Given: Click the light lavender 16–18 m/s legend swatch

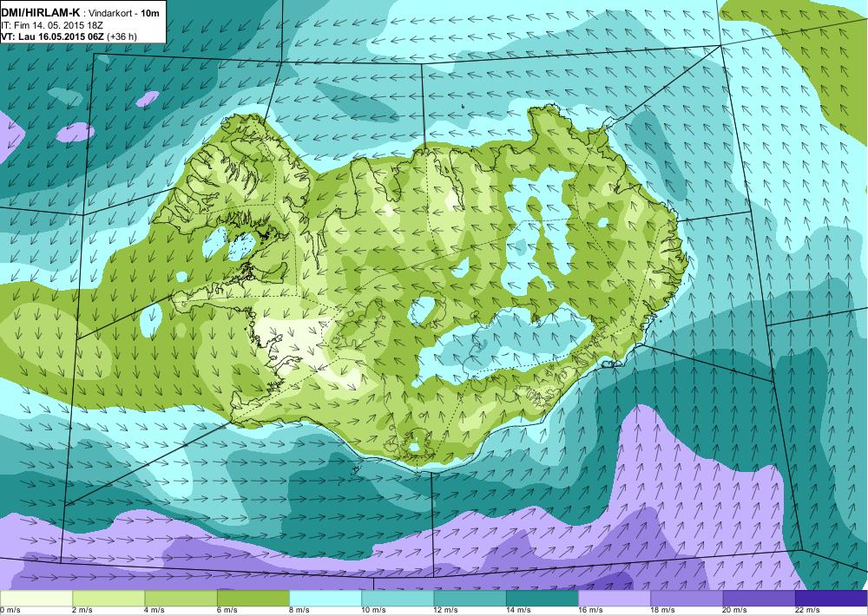Looking at the screenshot, I should click(x=615, y=599).
